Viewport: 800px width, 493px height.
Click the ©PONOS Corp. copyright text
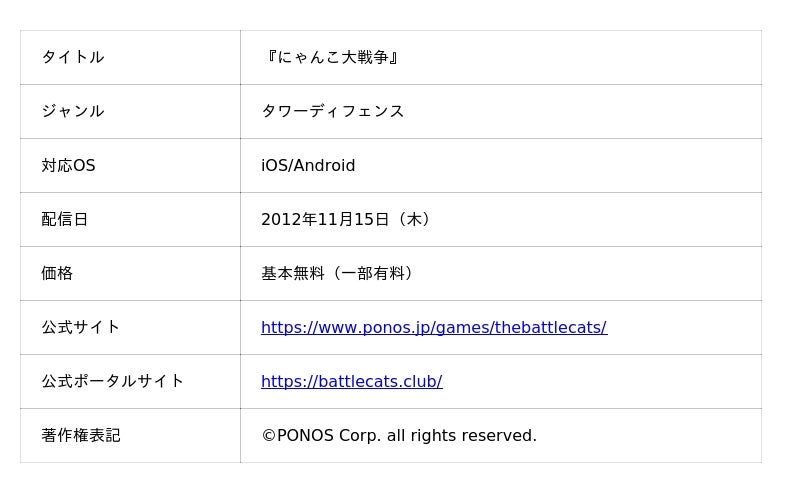399,435
